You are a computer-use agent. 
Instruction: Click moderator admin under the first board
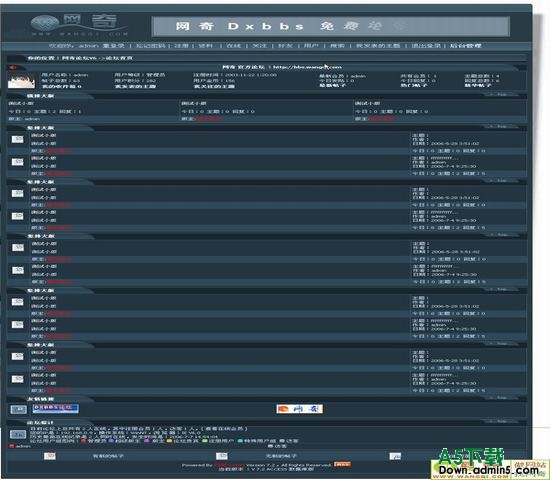[32, 119]
